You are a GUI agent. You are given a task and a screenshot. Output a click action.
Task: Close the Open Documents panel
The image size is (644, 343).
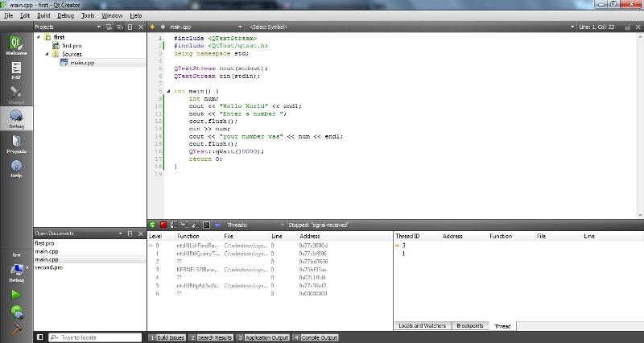(140, 233)
